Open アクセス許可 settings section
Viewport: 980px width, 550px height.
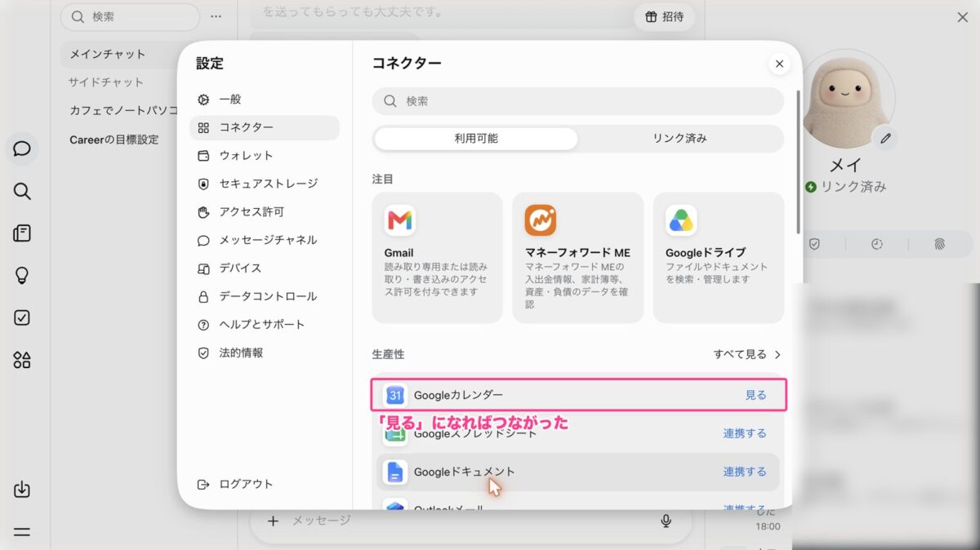tap(265, 211)
